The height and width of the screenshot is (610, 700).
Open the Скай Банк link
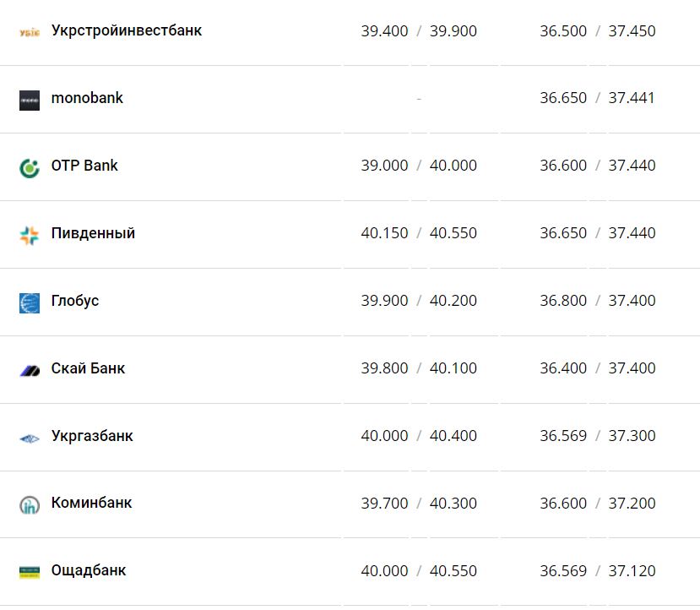[x=88, y=368]
